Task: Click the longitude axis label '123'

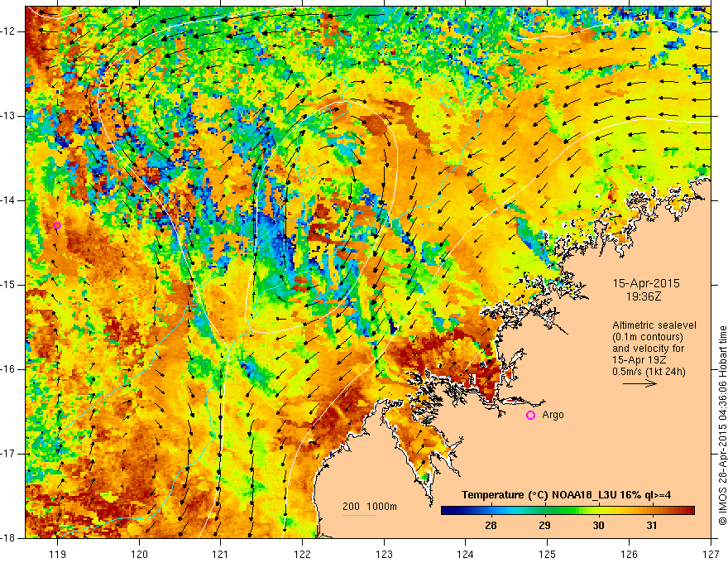Action: click(384, 554)
